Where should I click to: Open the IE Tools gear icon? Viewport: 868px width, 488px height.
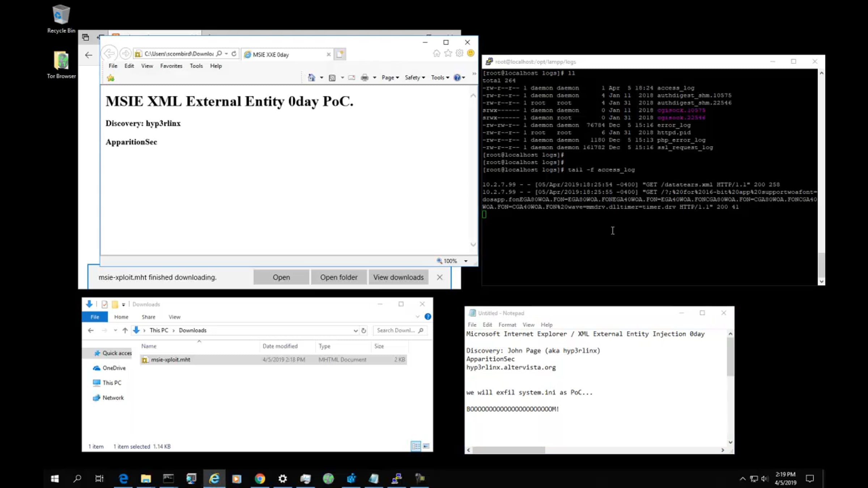pyautogui.click(x=459, y=53)
